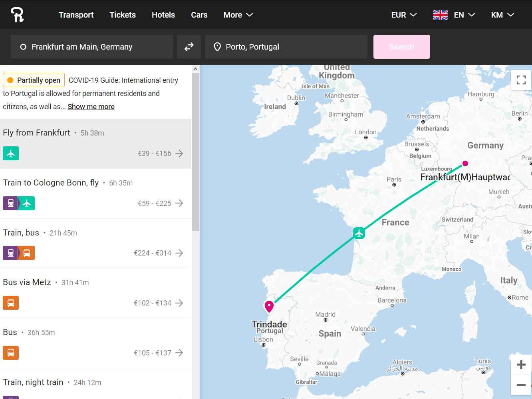Click the swap origin and destination arrows

[x=189, y=46]
